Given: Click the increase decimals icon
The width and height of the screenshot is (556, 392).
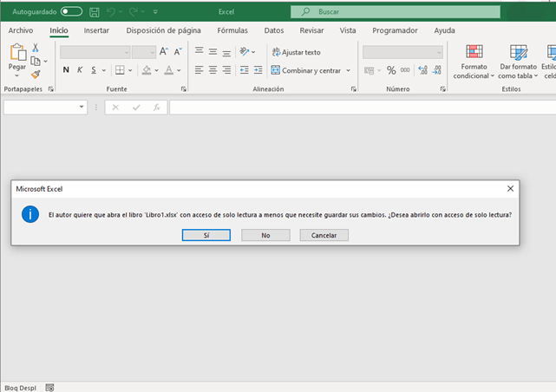Looking at the screenshot, I should point(422,70).
